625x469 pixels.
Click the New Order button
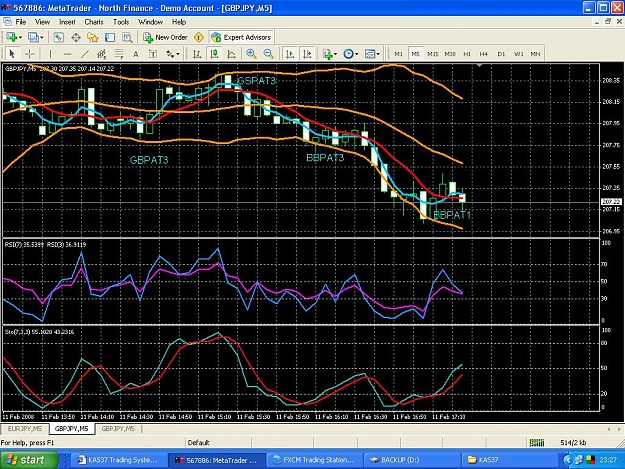pyautogui.click(x=165, y=37)
